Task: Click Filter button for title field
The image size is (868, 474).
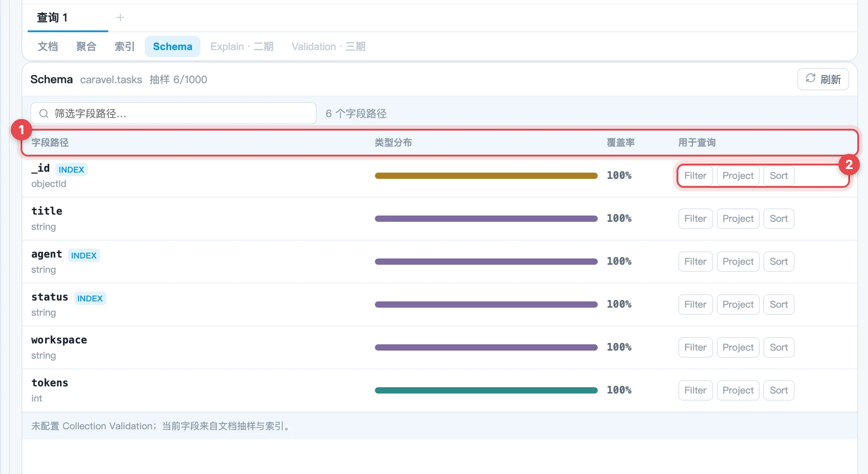Action: tap(695, 219)
